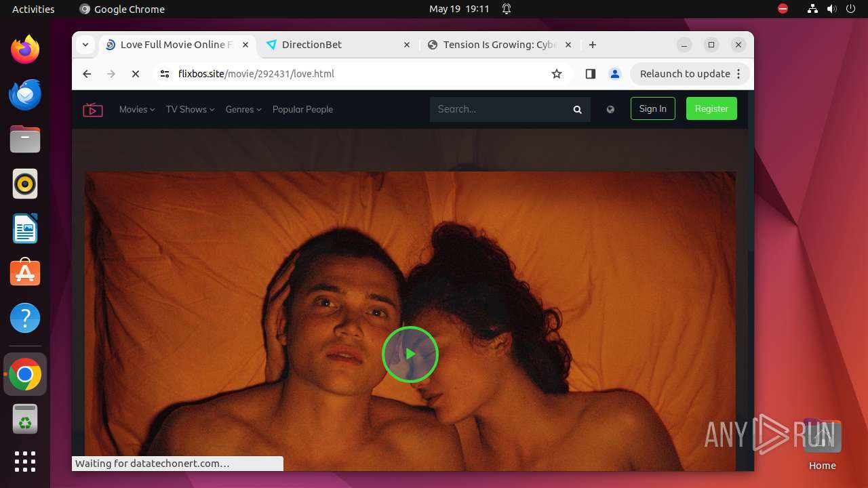The width and height of the screenshot is (868, 488).
Task: Click the Sign In button
Action: (652, 108)
